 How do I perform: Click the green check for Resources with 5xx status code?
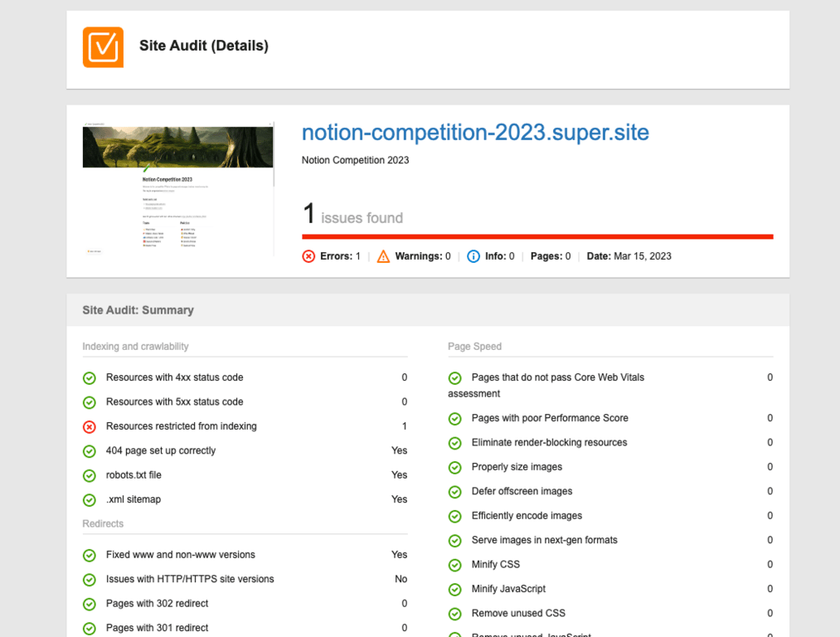[90, 402]
